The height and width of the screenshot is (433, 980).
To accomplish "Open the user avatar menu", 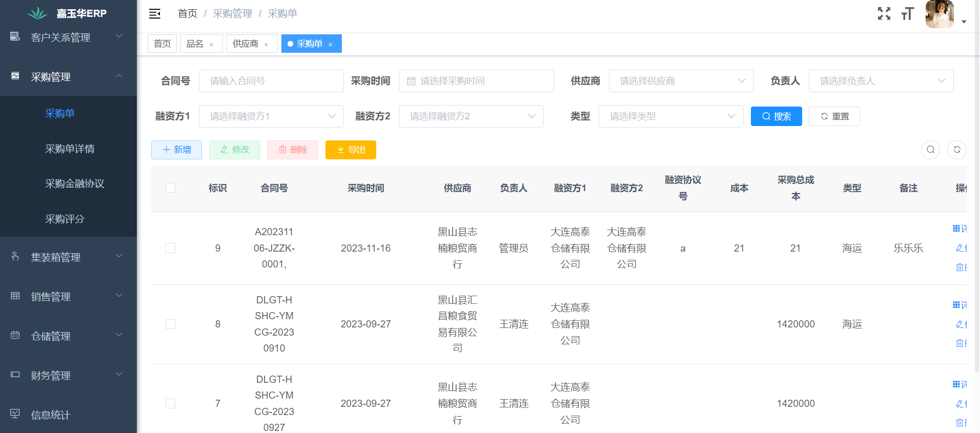I will coord(940,14).
